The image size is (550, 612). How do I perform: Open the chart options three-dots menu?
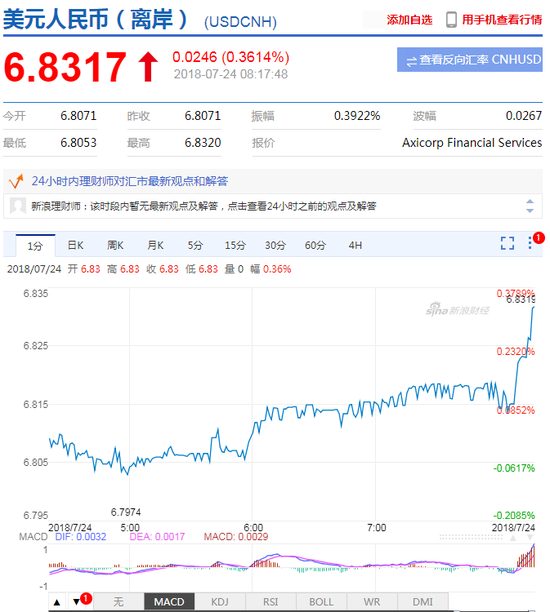(x=530, y=243)
